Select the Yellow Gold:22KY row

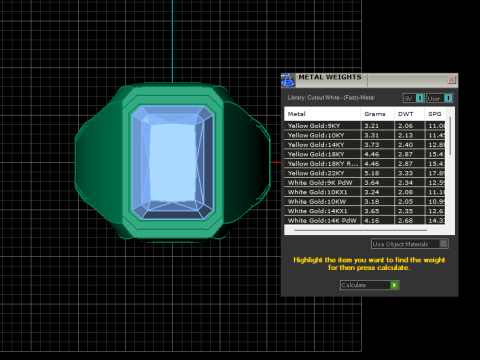(365, 173)
